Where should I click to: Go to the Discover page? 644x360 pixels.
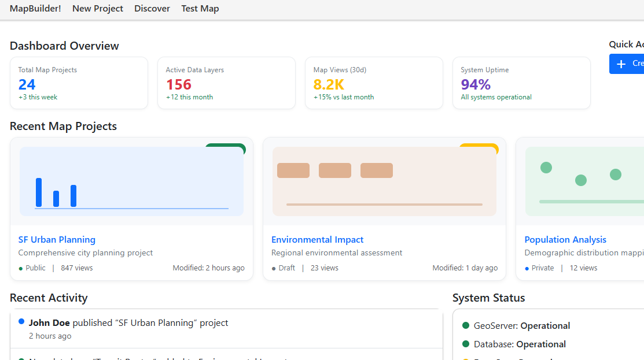[152, 9]
